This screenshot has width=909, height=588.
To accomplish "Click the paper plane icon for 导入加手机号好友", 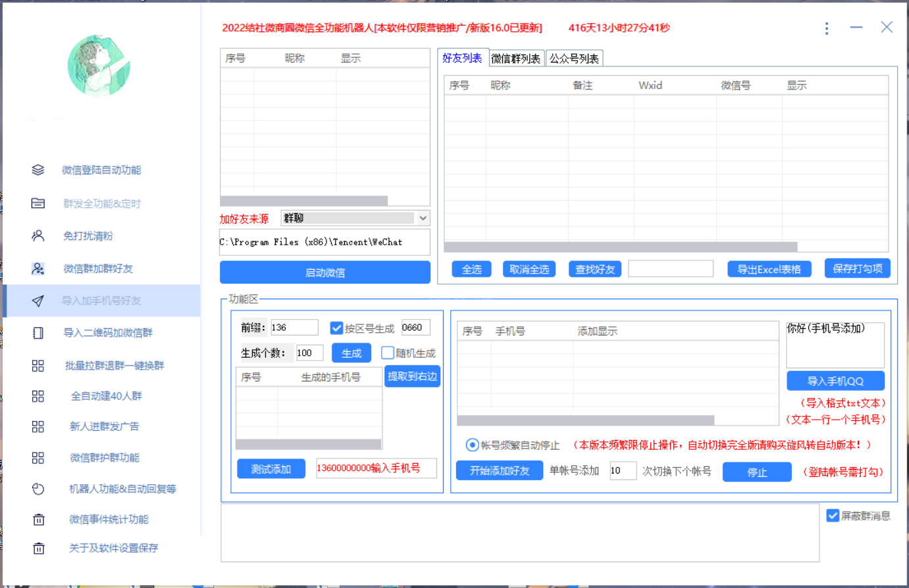I will pos(38,301).
